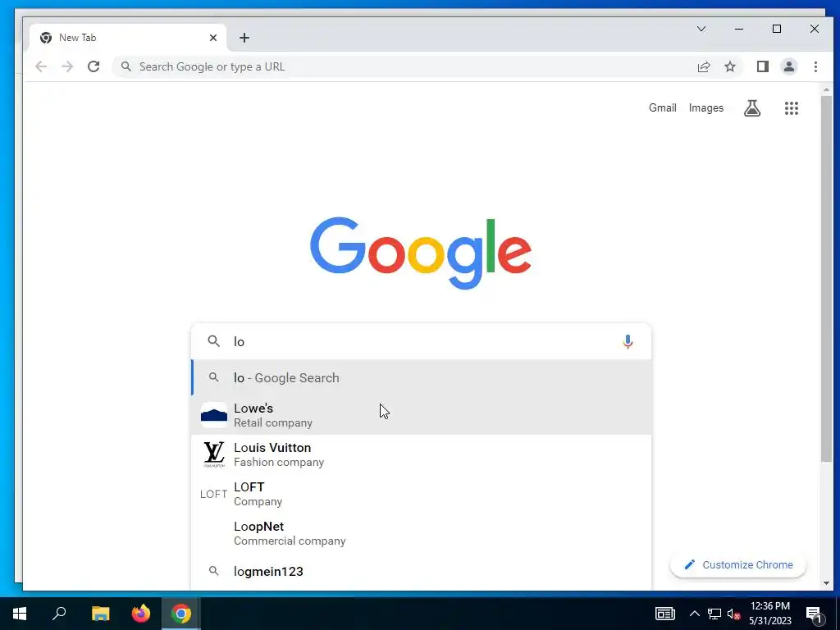Click the forward navigation arrow
The image size is (840, 630).
[67, 66]
